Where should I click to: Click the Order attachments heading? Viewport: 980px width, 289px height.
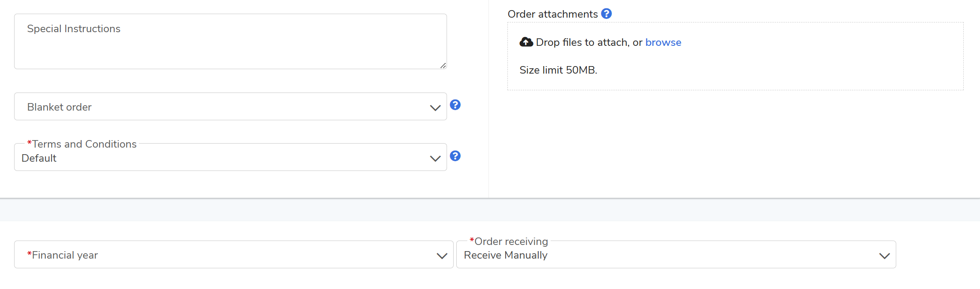click(x=552, y=14)
